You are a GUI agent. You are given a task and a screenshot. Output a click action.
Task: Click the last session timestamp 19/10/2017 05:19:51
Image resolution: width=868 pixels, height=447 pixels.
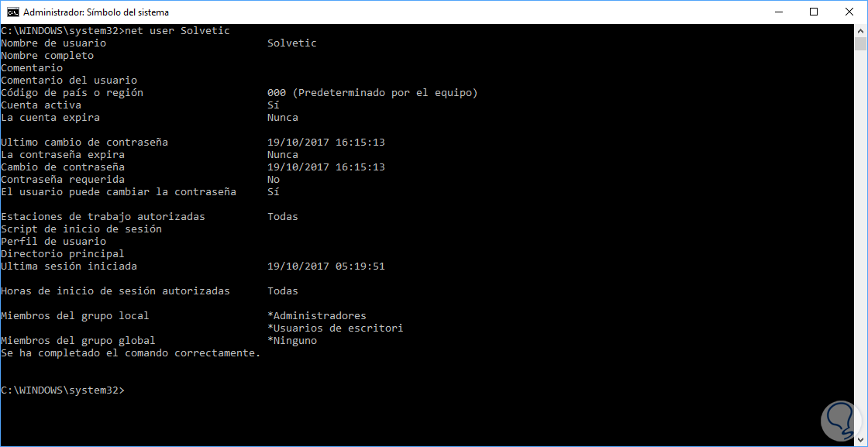(325, 266)
